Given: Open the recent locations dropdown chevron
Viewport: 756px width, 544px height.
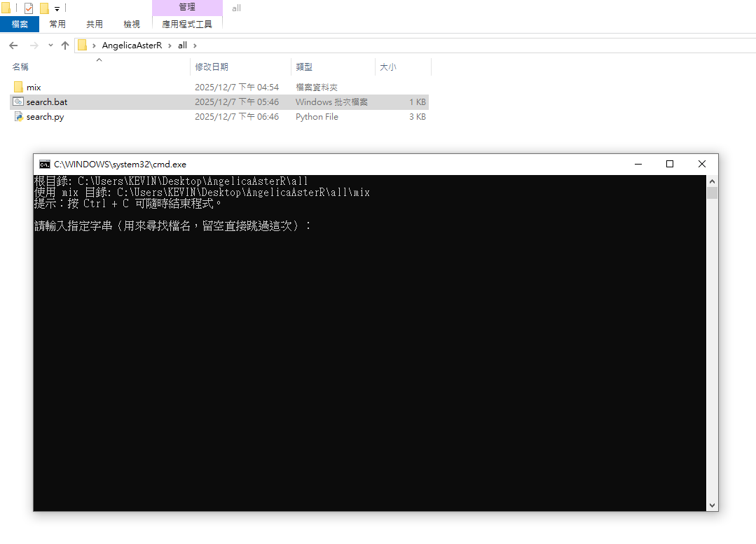Looking at the screenshot, I should tap(50, 46).
